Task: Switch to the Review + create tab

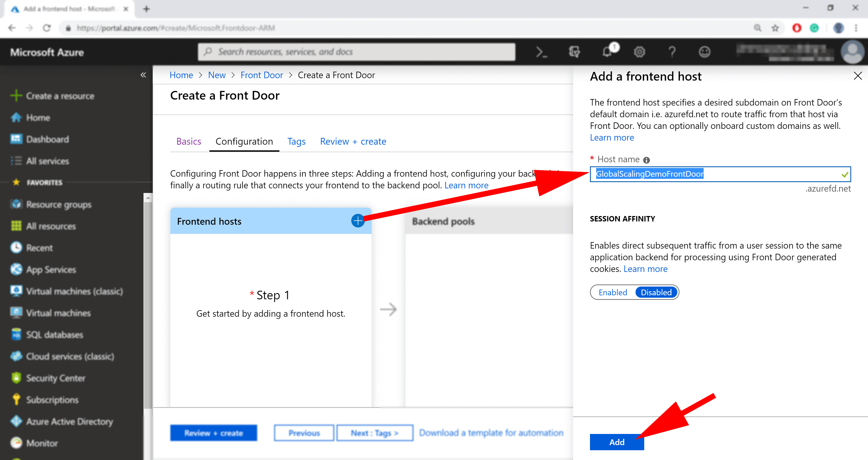Action: (353, 141)
